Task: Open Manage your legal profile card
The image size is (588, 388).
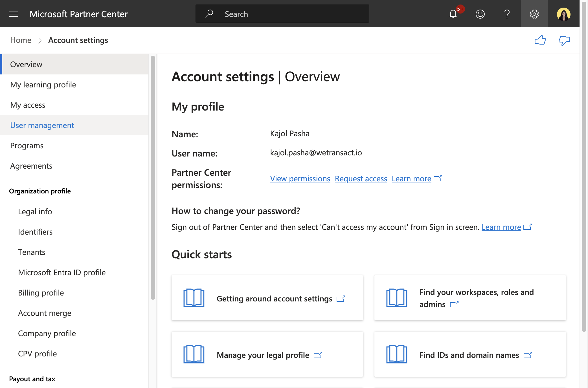Action: click(x=267, y=354)
